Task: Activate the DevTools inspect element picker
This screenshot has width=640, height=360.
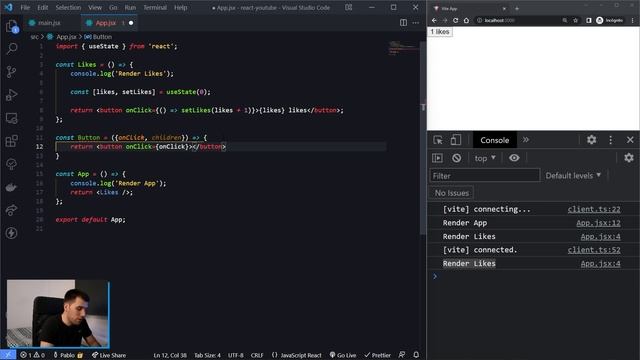Action: click(x=438, y=140)
